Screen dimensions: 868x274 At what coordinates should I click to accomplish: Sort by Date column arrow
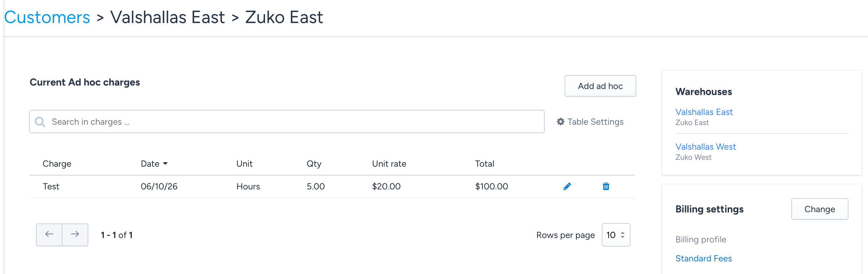[165, 164]
